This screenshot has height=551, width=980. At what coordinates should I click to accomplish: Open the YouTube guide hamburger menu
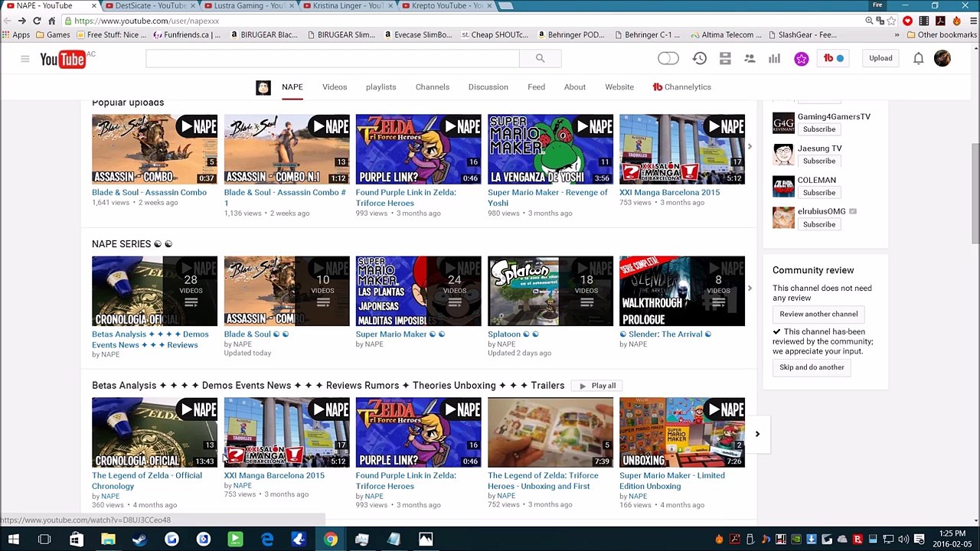pyautogui.click(x=24, y=59)
